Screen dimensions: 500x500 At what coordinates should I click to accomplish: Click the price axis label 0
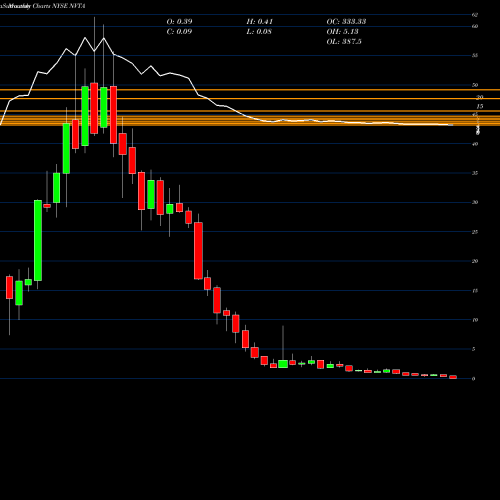click(474, 379)
